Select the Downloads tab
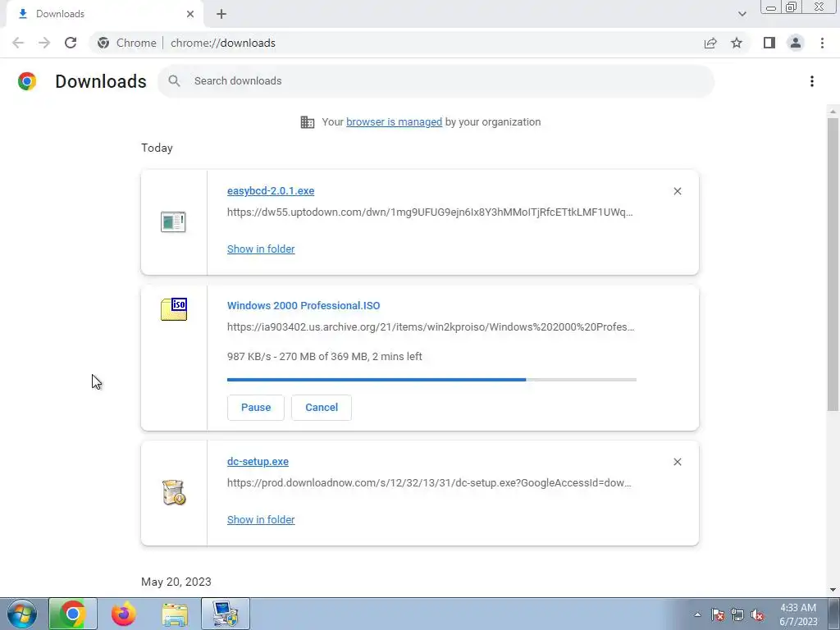Viewport: 840px width, 630px height. click(x=104, y=14)
